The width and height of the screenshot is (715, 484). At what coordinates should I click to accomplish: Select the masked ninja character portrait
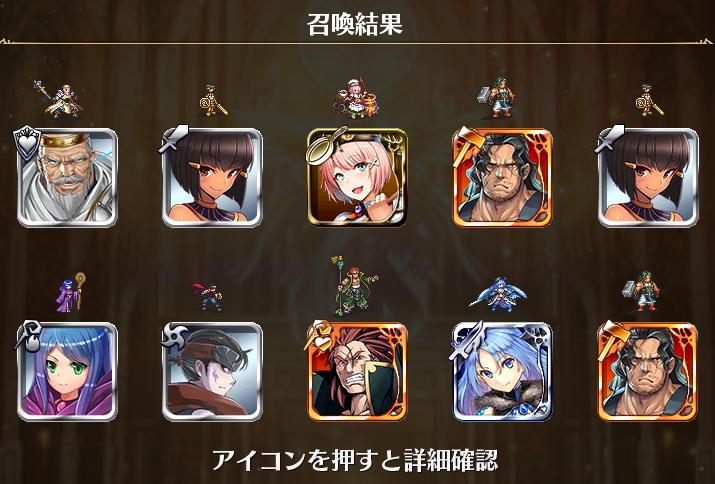[x=212, y=371]
